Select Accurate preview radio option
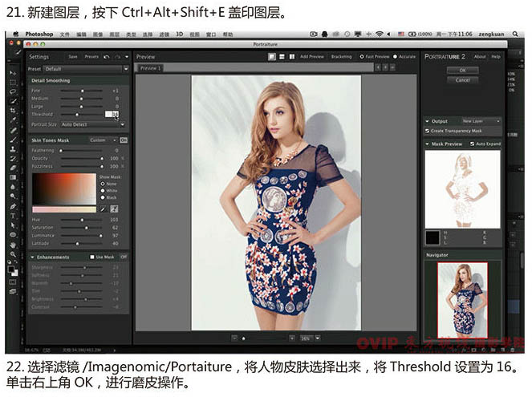532x397 pixels. [x=395, y=57]
